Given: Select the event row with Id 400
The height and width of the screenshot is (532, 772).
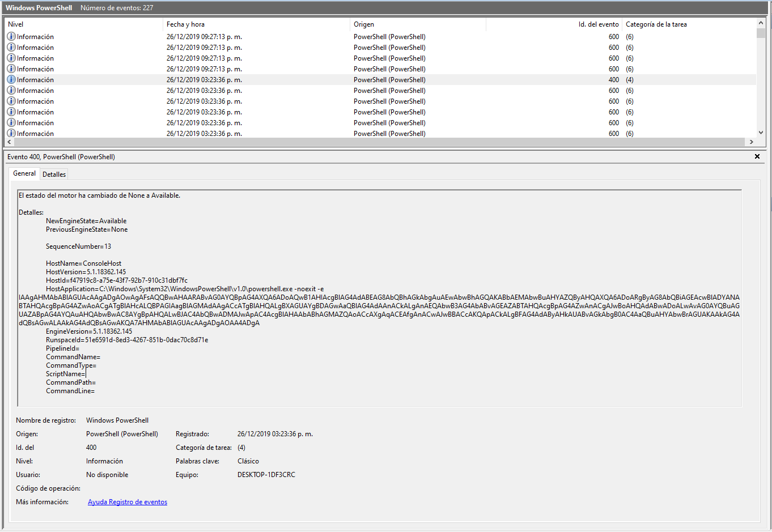Looking at the screenshot, I should (380, 80).
